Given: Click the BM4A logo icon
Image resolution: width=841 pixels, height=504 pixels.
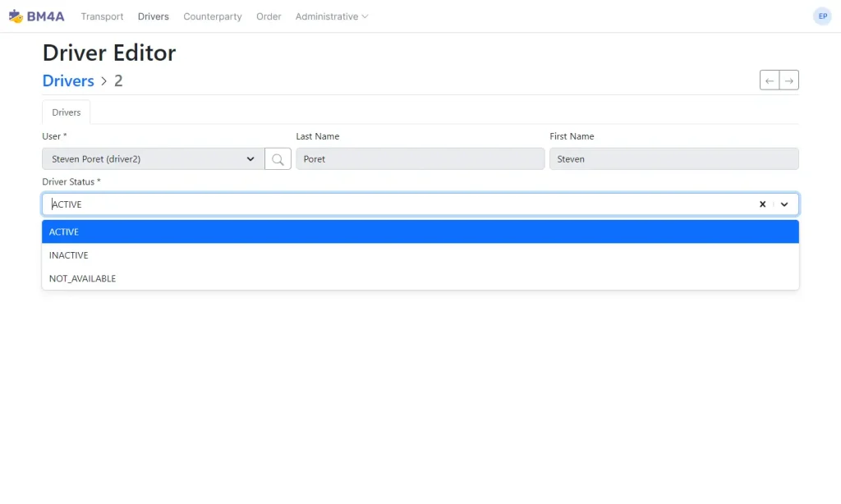Looking at the screenshot, I should point(16,16).
